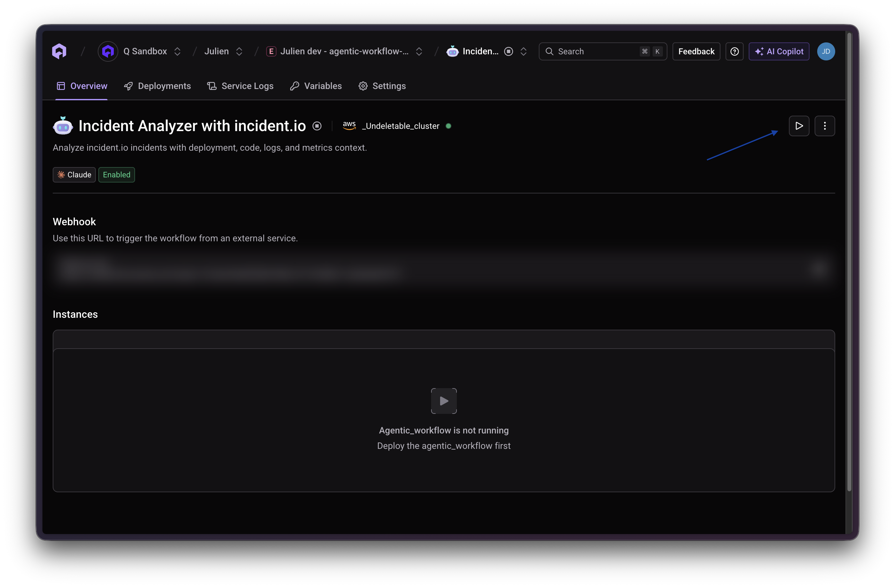
Task: Click the search magnifier icon
Action: [x=549, y=51]
